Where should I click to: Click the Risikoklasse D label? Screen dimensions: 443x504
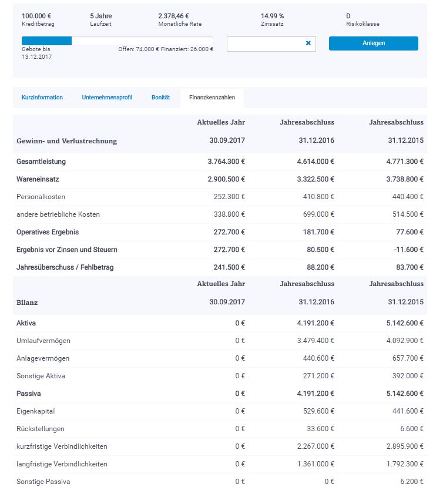[x=348, y=16]
